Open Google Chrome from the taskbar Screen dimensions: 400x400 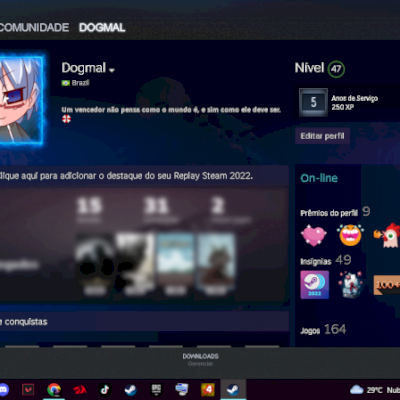[x=54, y=389]
